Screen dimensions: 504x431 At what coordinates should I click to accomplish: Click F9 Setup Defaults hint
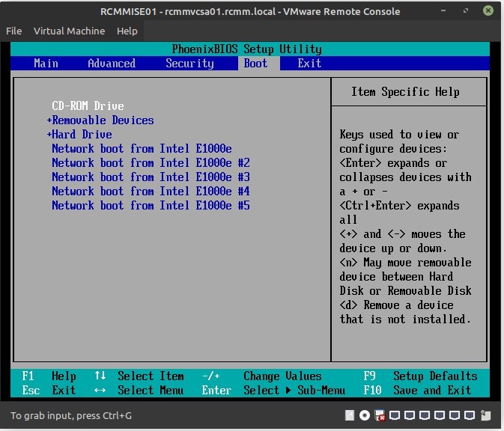click(420, 376)
